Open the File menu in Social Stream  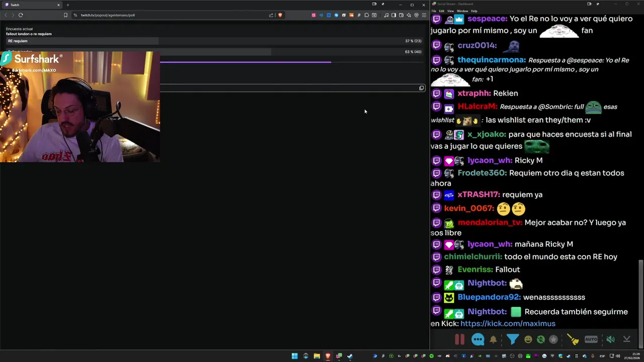click(x=434, y=11)
